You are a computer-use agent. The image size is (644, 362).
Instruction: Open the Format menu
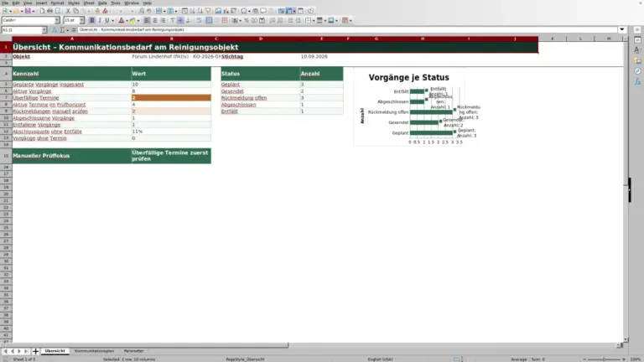tap(57, 3)
